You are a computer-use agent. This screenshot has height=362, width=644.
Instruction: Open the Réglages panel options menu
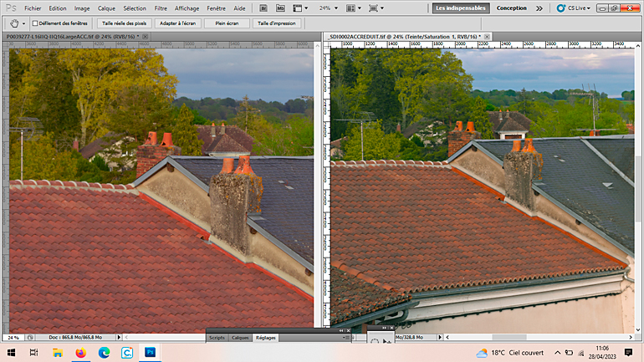click(346, 338)
